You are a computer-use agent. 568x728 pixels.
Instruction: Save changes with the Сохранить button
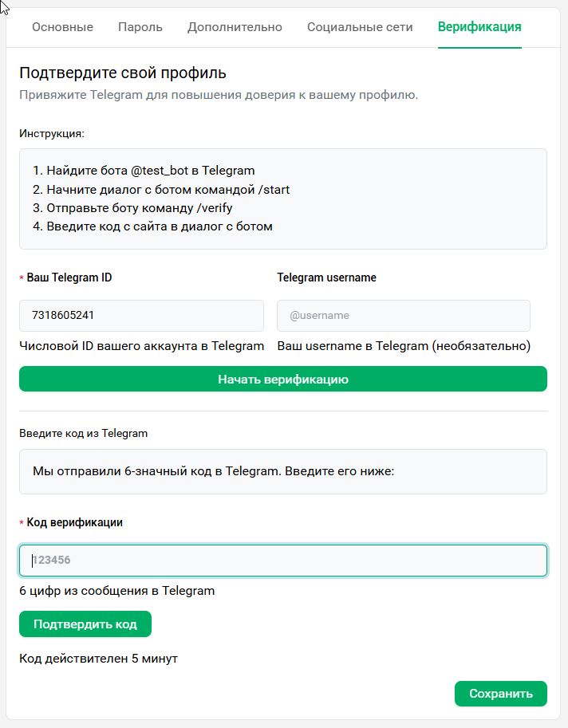click(x=500, y=694)
